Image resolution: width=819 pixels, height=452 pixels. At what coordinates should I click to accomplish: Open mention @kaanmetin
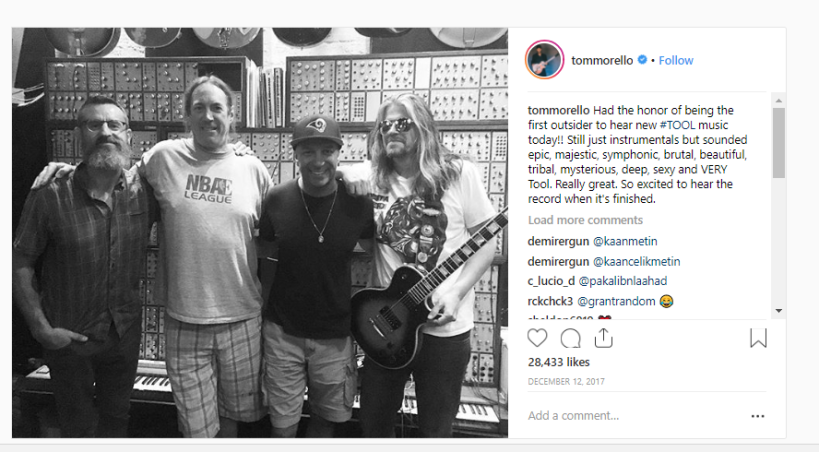pos(625,241)
